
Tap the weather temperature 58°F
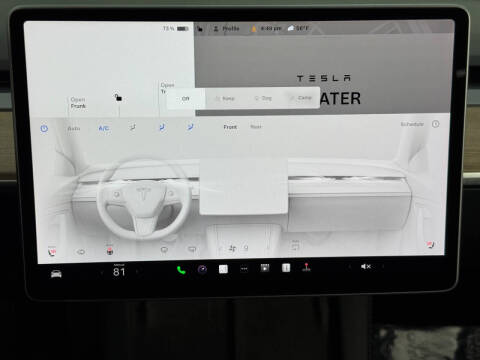point(298,28)
